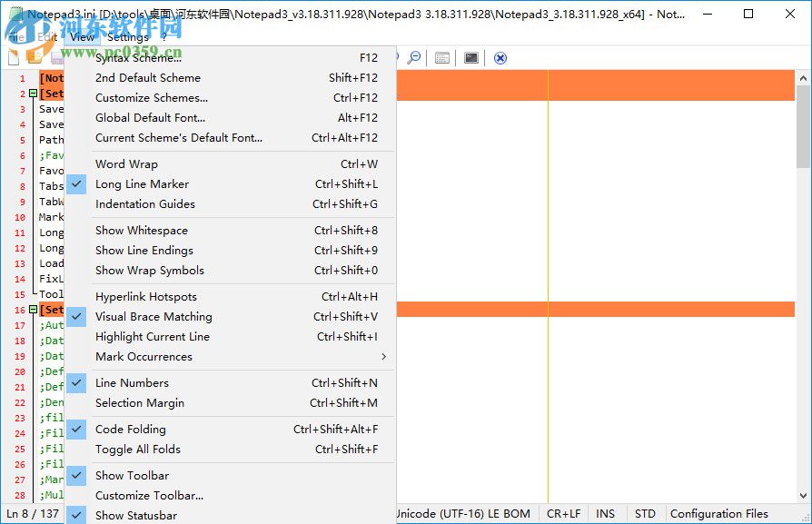812x524 pixels.
Task: Click the yellow long line marker
Action: point(548,286)
